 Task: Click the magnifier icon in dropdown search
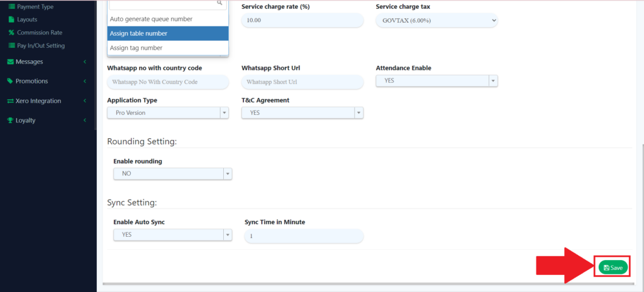(220, 3)
